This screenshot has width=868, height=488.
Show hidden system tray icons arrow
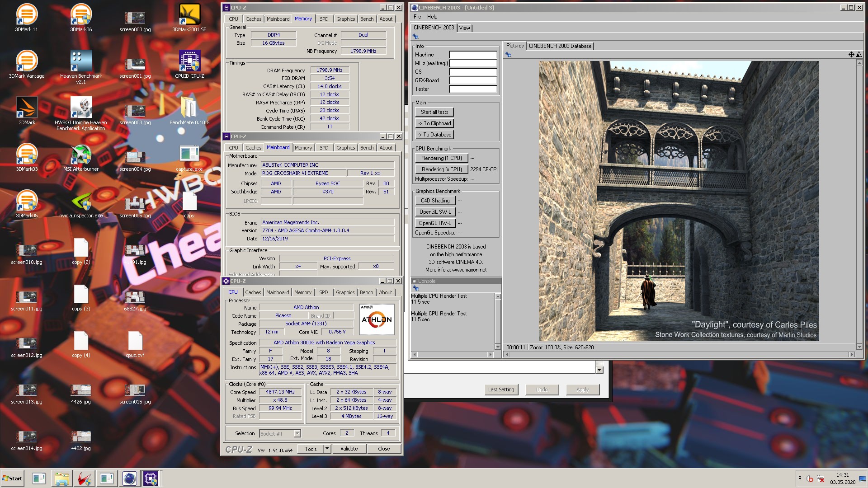pos(799,478)
